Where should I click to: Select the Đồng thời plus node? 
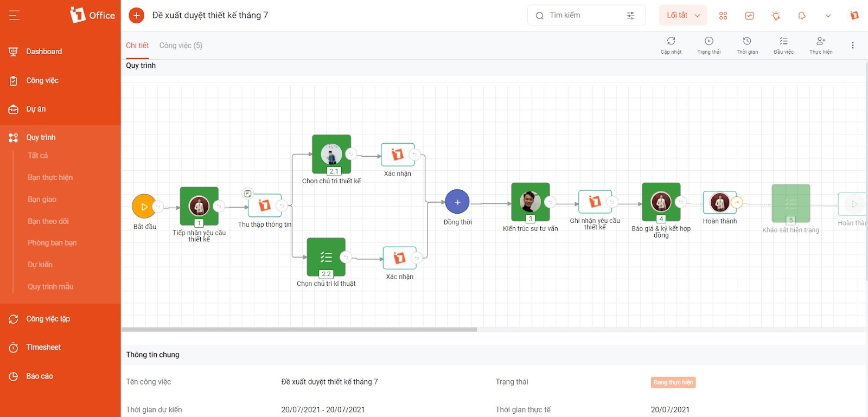point(457,202)
